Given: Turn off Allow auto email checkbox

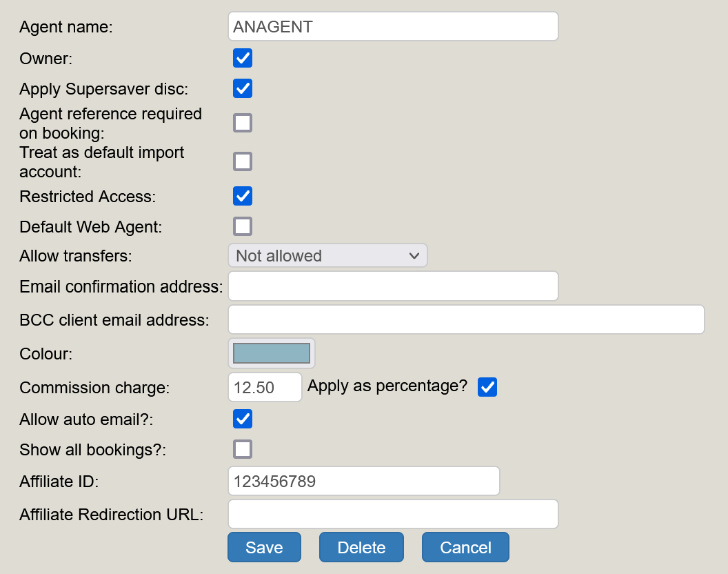Looking at the screenshot, I should 243,419.
